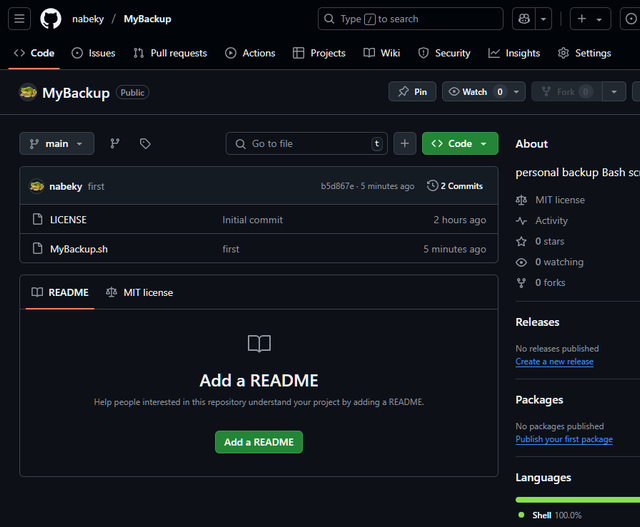View branches via the branch icon
Viewport: 640px width, 527px height.
coord(115,144)
